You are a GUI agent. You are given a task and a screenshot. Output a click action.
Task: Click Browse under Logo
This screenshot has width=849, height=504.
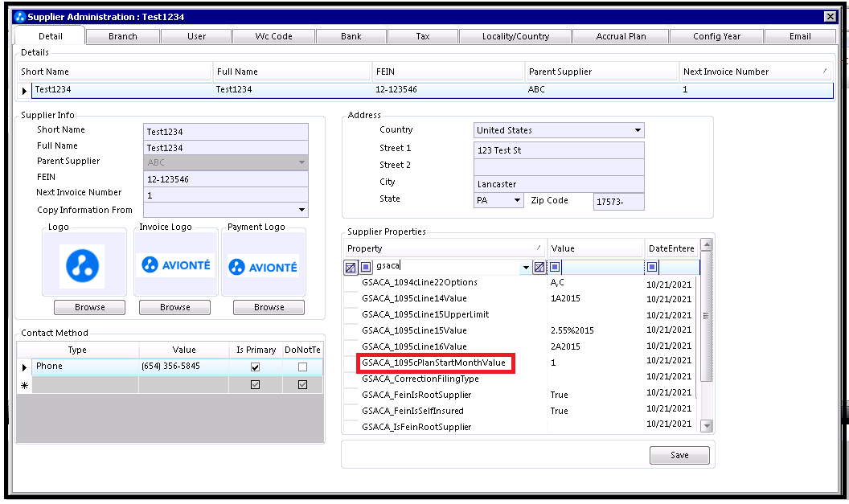90,308
